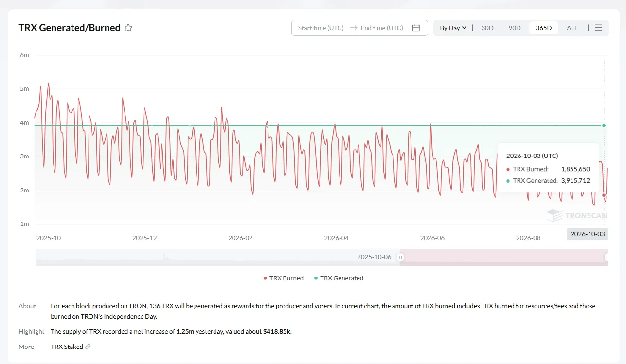Expand the By Day interval dropdown
Screen dimensions: 626x364
(453, 28)
